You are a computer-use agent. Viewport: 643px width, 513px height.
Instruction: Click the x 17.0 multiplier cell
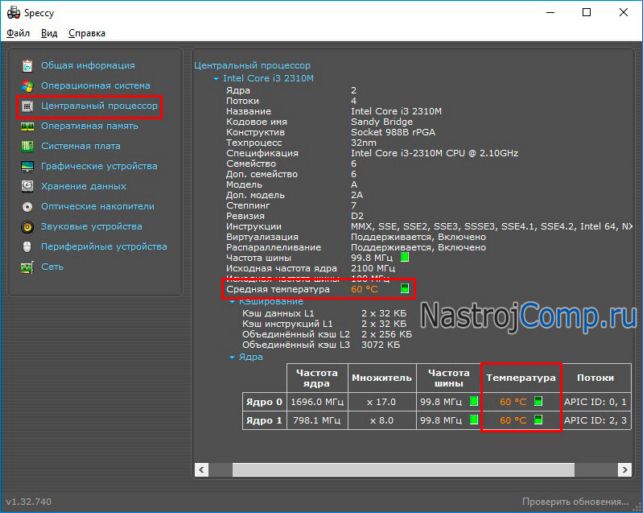click(382, 402)
